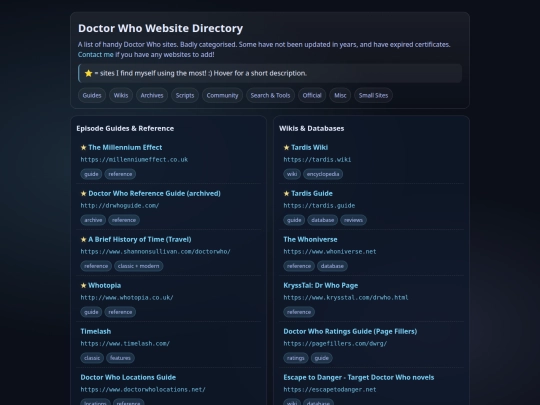
Task: Click the krysstal.com/drwho.html URL
Action: coord(346,298)
